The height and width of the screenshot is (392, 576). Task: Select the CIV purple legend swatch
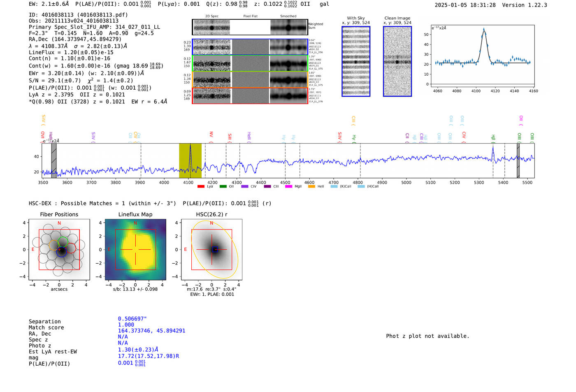[245, 187]
